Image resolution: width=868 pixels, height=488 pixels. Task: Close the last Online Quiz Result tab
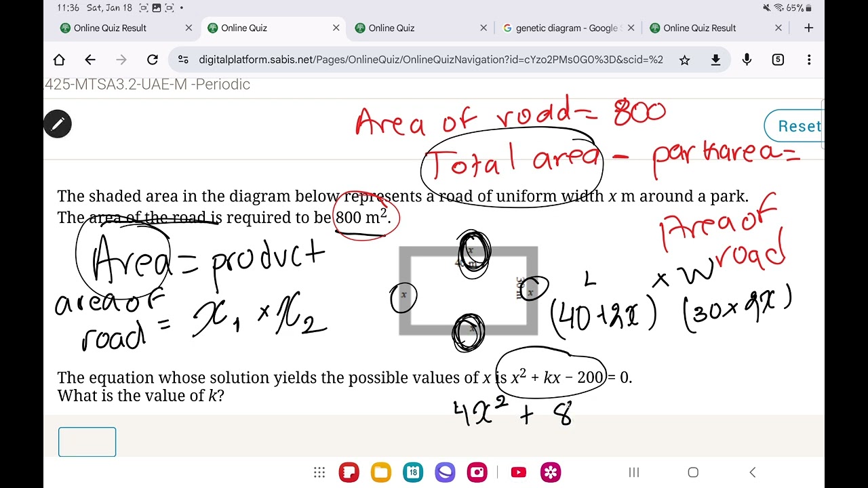pos(778,28)
